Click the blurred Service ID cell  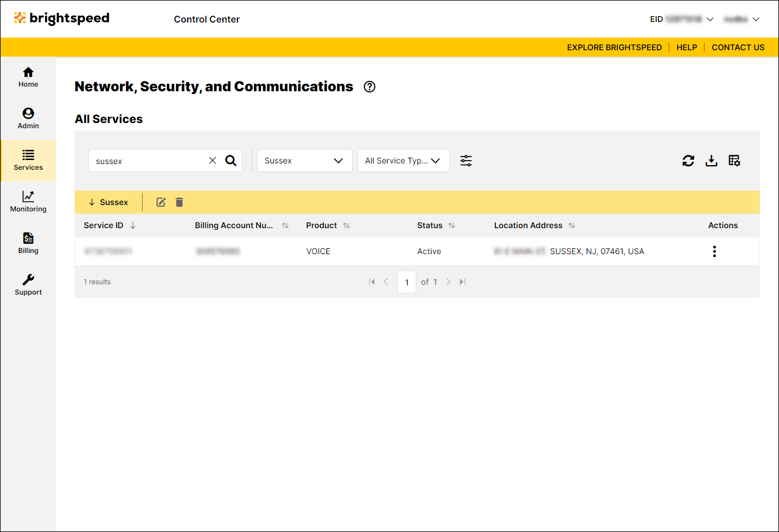tap(108, 251)
